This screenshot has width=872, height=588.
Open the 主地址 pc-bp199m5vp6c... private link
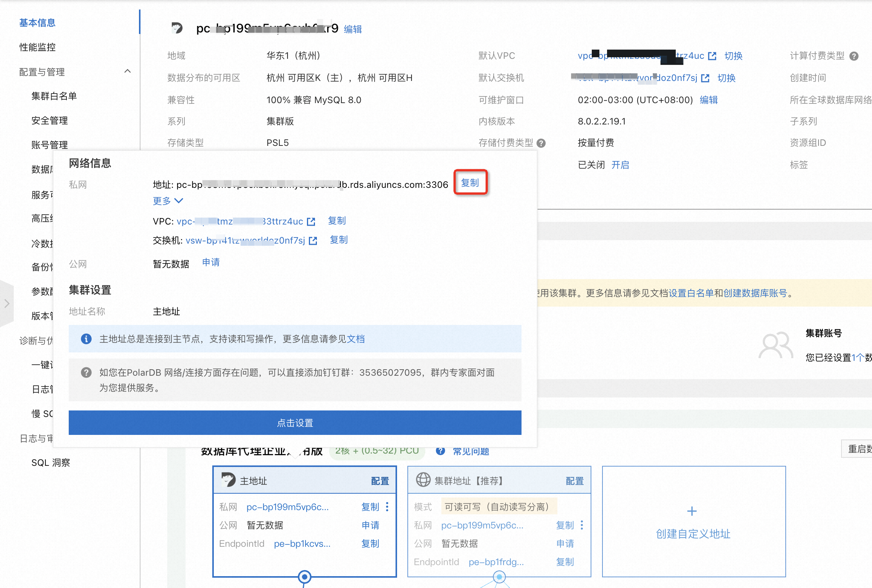[287, 507]
